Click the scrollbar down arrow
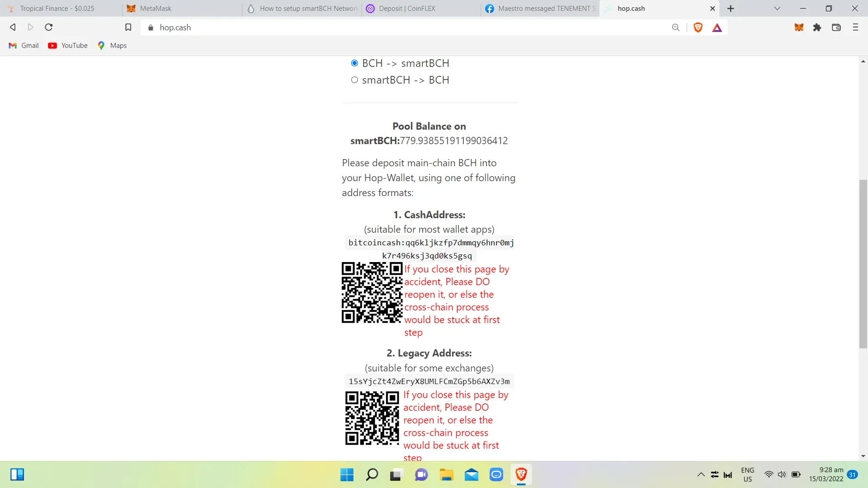 click(863, 456)
